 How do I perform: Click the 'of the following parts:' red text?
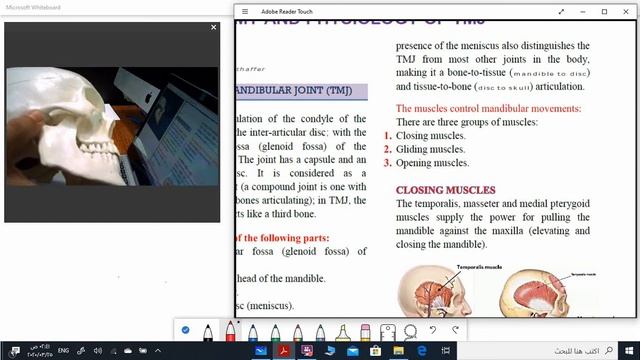point(282,238)
